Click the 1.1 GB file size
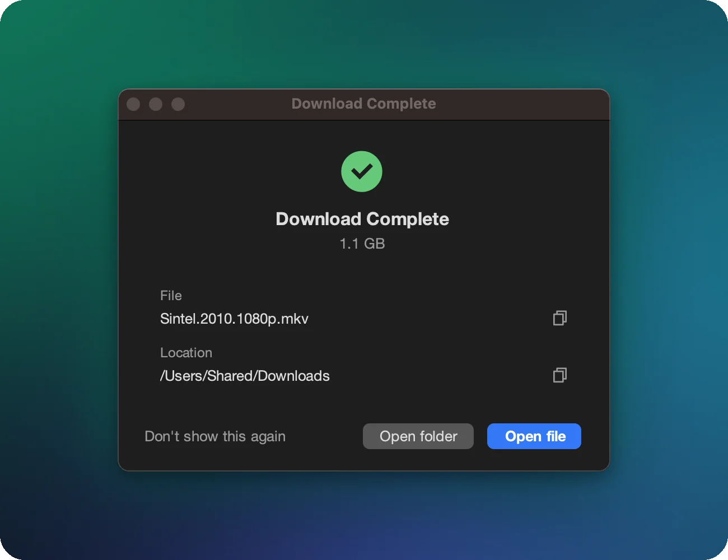This screenshot has height=560, width=728. click(362, 244)
